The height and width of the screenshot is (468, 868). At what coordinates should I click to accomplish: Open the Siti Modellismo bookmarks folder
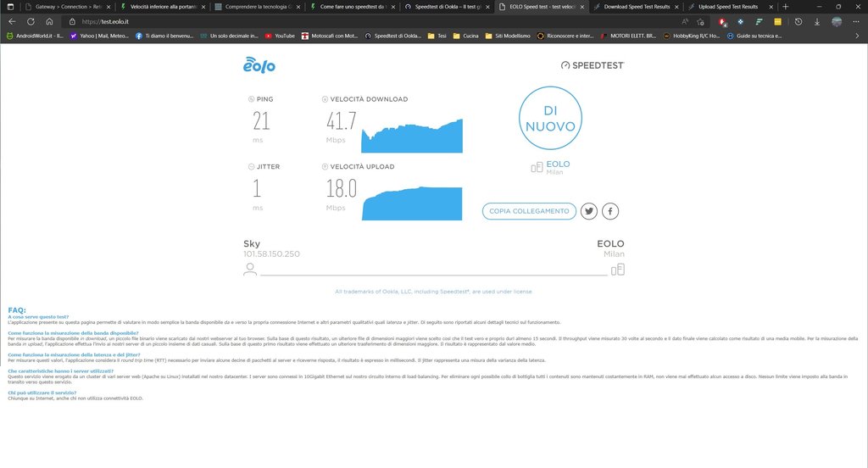pos(508,36)
